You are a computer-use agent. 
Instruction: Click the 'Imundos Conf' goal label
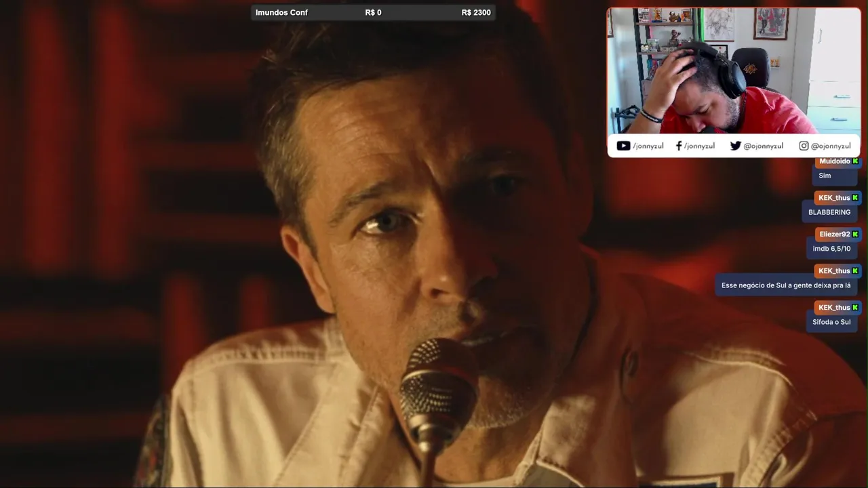tap(281, 13)
